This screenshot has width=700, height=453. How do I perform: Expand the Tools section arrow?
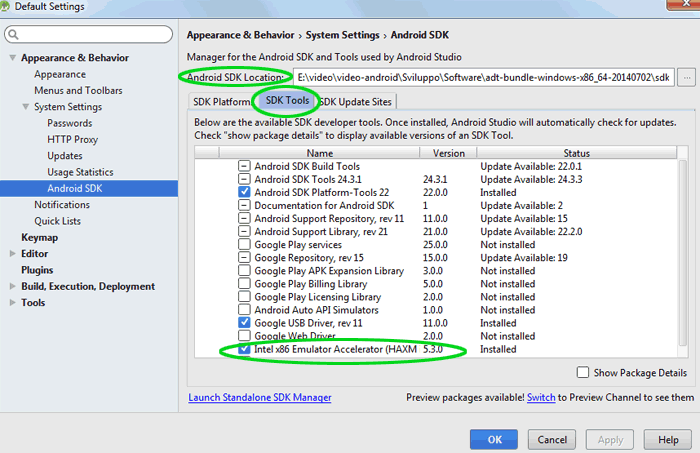(x=12, y=303)
